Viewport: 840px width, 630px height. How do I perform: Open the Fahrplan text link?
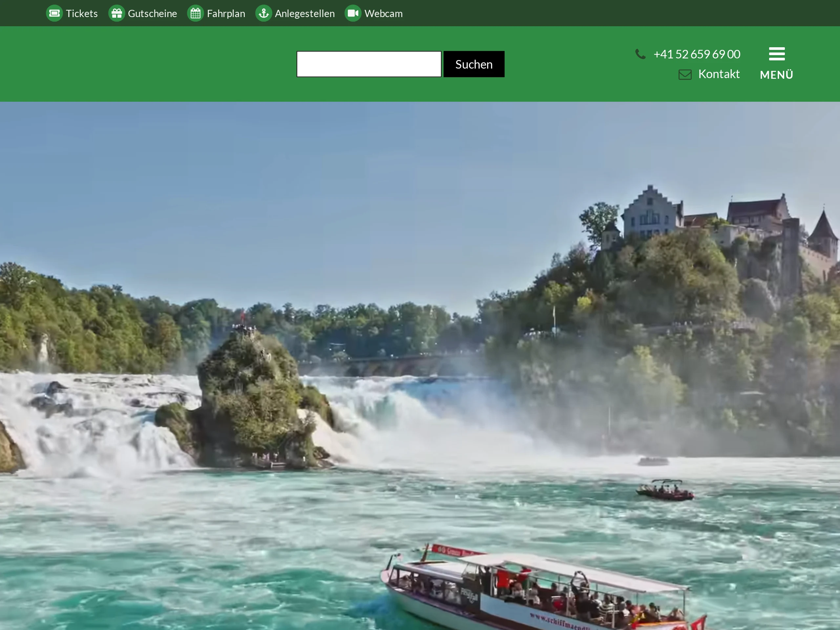226,13
